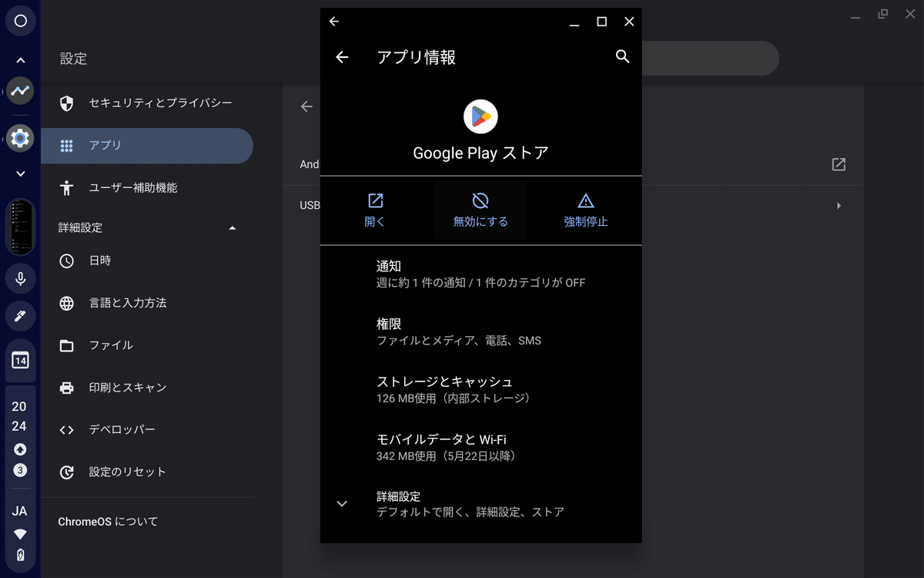Click 開く to open the app
Screen dimensions: 924x578
[x=375, y=210]
